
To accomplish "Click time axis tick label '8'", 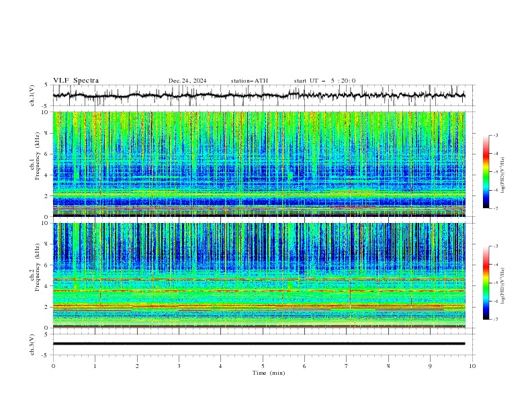I will pos(388,366).
